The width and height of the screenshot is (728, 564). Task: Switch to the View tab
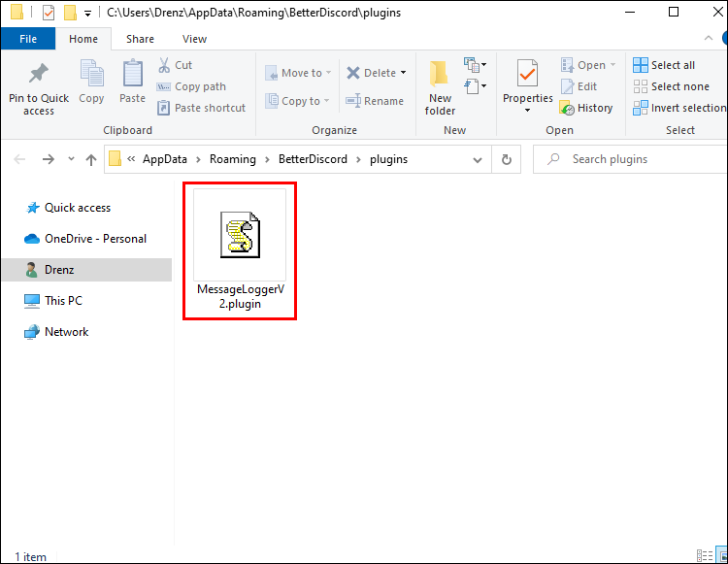(x=194, y=39)
